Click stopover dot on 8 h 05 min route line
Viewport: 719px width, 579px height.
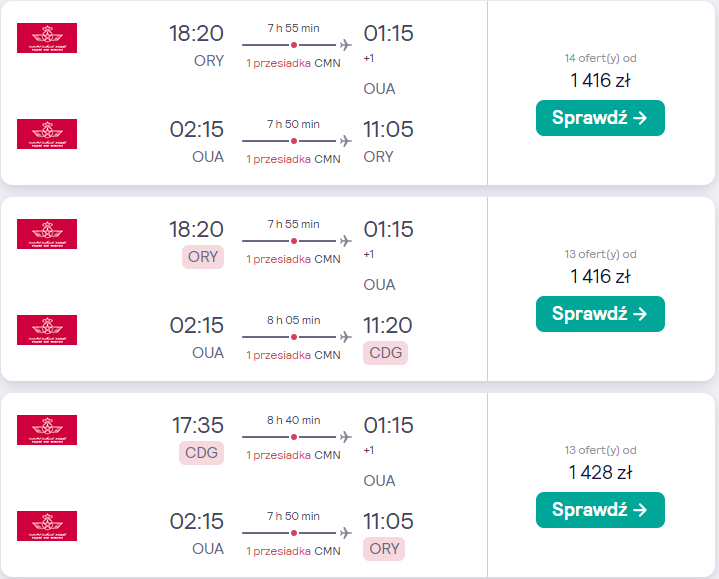294,337
